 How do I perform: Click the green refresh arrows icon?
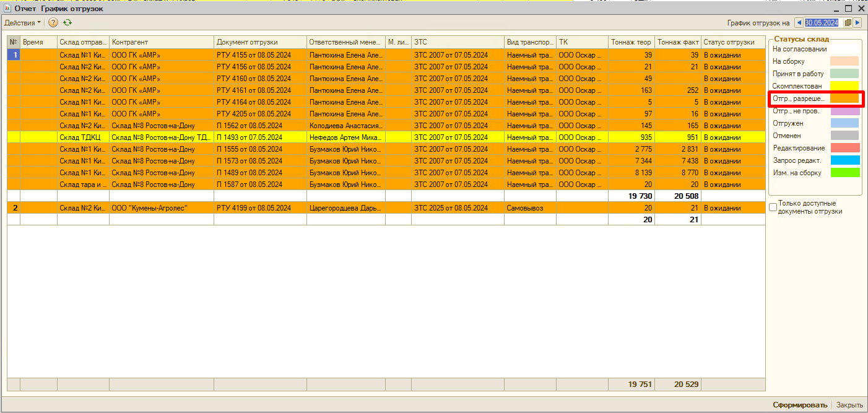tap(67, 22)
